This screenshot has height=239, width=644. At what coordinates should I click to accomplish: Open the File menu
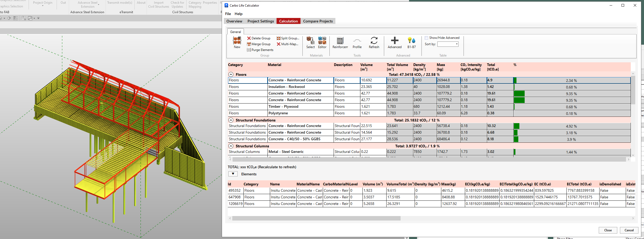tap(228, 14)
